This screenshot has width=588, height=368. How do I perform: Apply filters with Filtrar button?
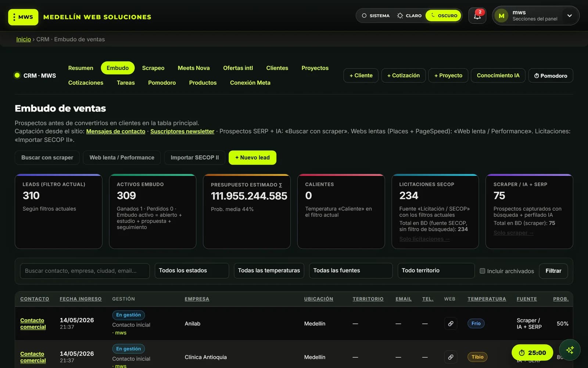(553, 271)
